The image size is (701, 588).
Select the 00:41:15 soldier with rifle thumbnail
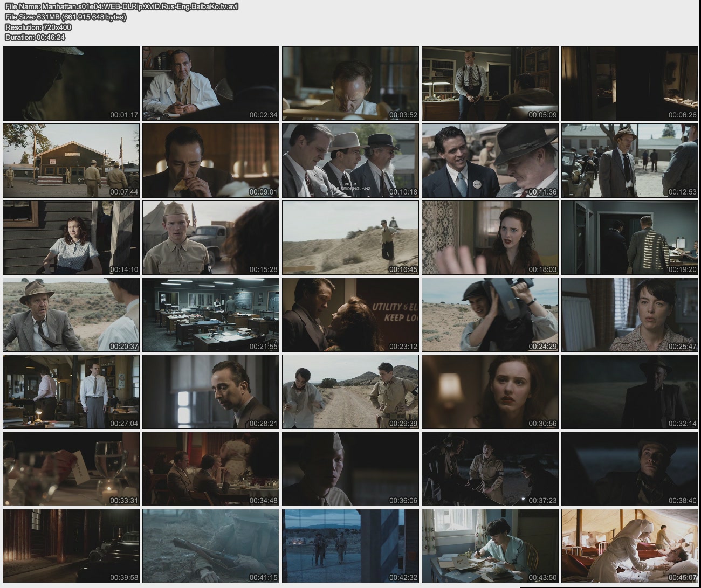click(211, 546)
